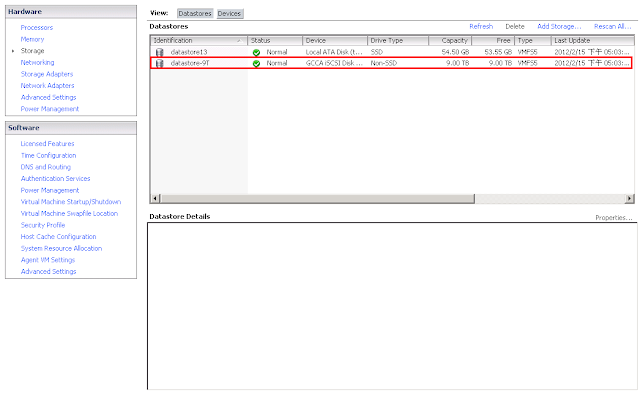Switch to Devices view
This screenshot has width=640, height=395.
pos(229,13)
